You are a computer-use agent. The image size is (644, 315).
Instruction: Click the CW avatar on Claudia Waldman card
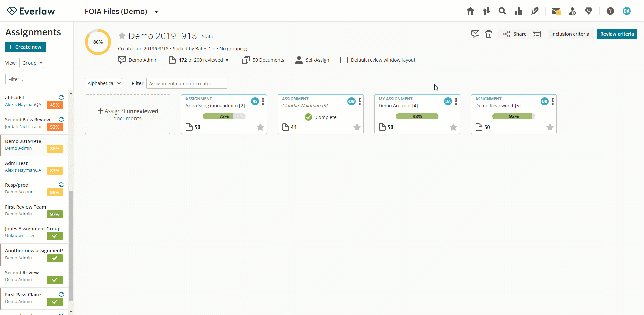click(352, 101)
